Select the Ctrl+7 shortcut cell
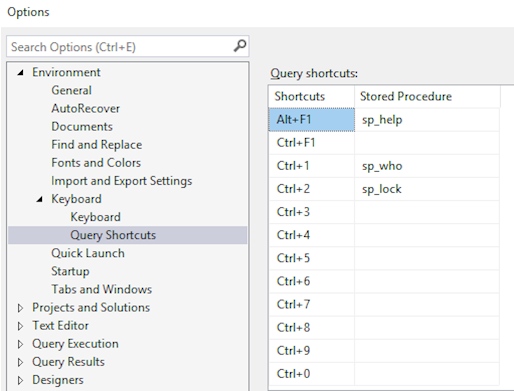The image size is (514, 391). [312, 304]
